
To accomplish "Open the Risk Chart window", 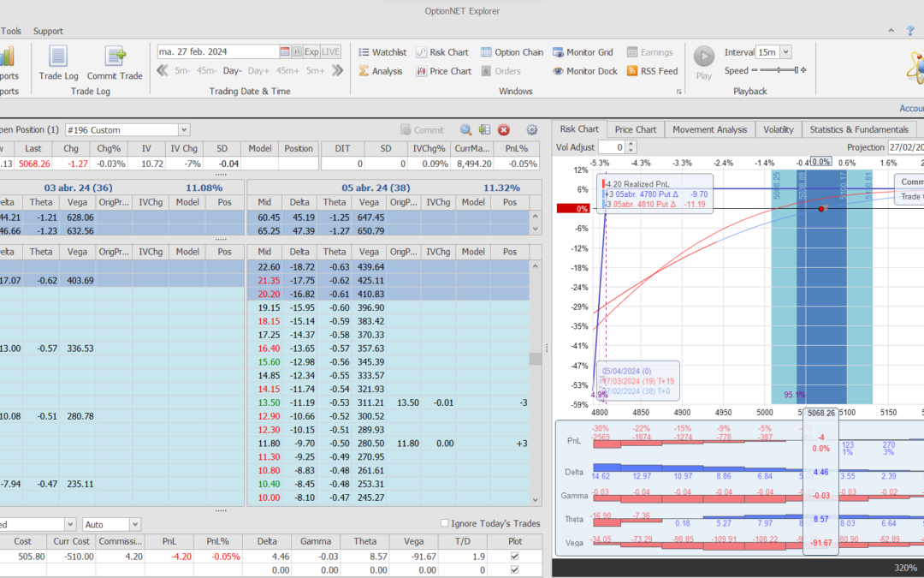I will [x=442, y=52].
